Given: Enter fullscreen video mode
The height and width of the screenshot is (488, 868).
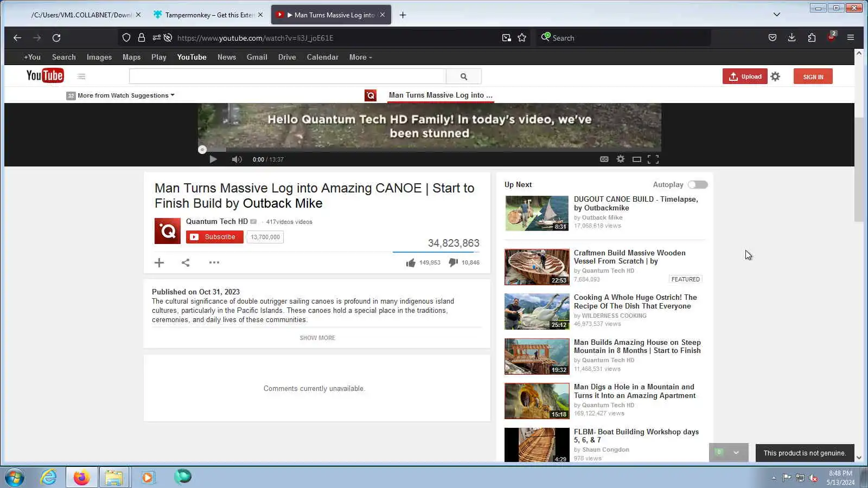Looking at the screenshot, I should [x=653, y=159].
